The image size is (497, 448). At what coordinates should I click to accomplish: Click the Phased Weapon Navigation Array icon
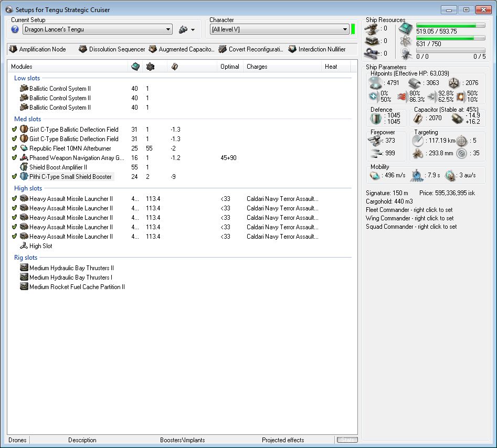(24, 157)
